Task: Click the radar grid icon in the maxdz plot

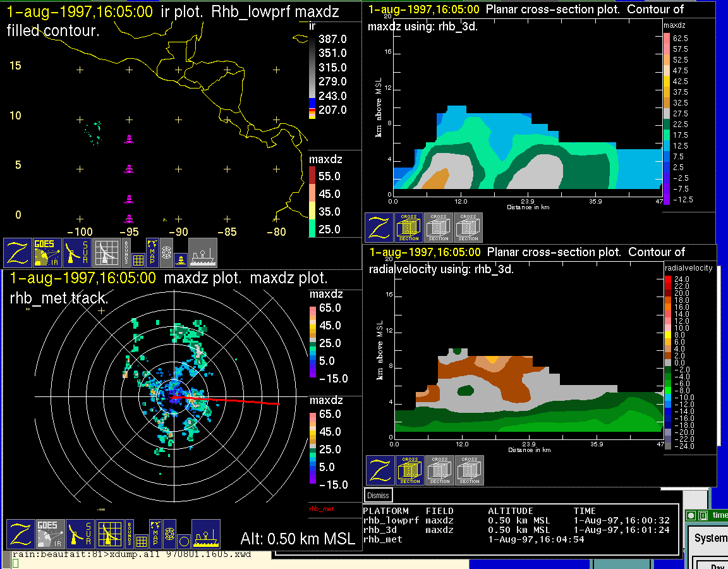Action: point(110,534)
